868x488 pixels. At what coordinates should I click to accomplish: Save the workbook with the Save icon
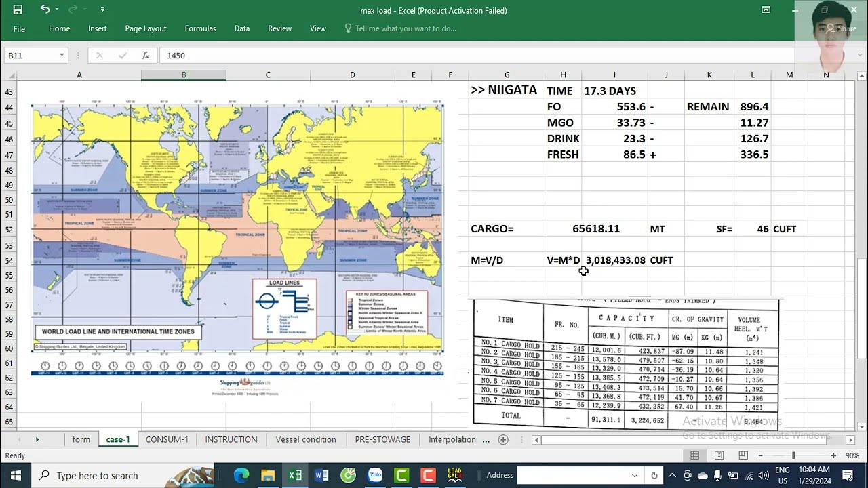(18, 9)
